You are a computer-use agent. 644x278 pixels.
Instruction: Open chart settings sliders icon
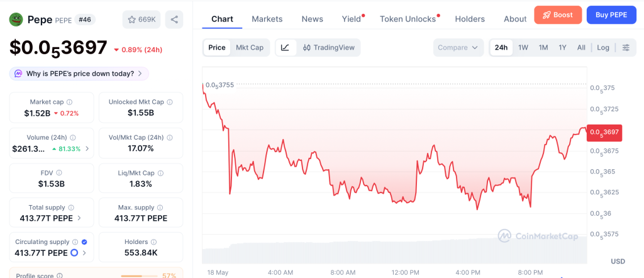click(x=626, y=48)
